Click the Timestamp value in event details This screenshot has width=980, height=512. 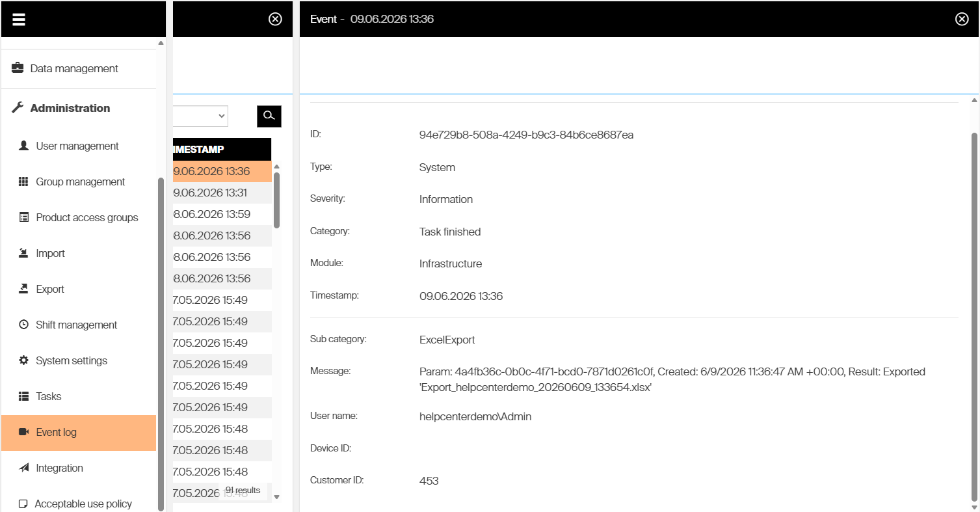point(461,296)
